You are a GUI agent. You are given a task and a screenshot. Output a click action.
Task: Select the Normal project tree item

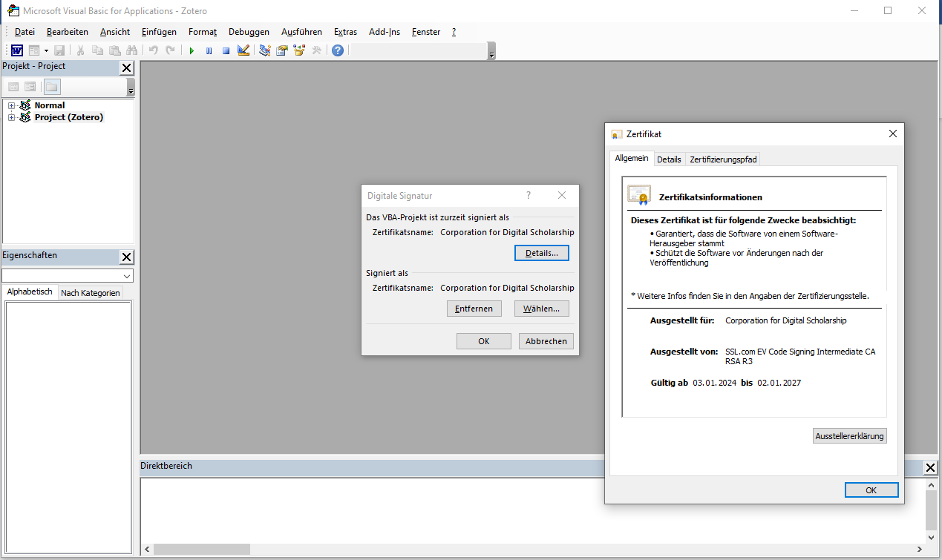click(x=50, y=105)
